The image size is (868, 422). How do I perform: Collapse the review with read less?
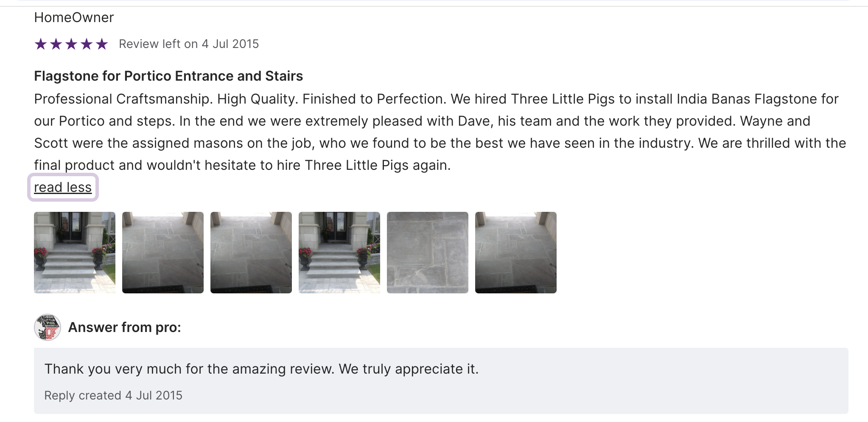[x=63, y=187]
